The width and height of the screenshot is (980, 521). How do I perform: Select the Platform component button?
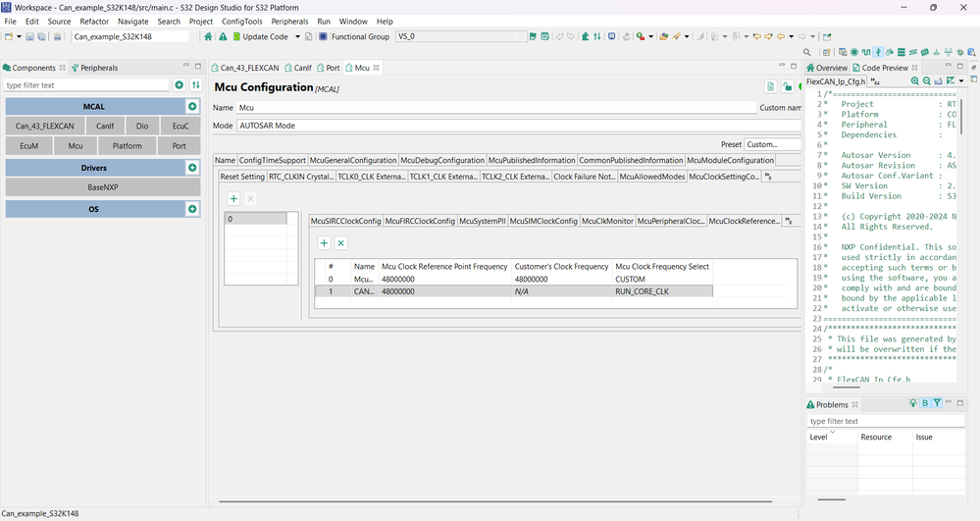[x=127, y=146]
